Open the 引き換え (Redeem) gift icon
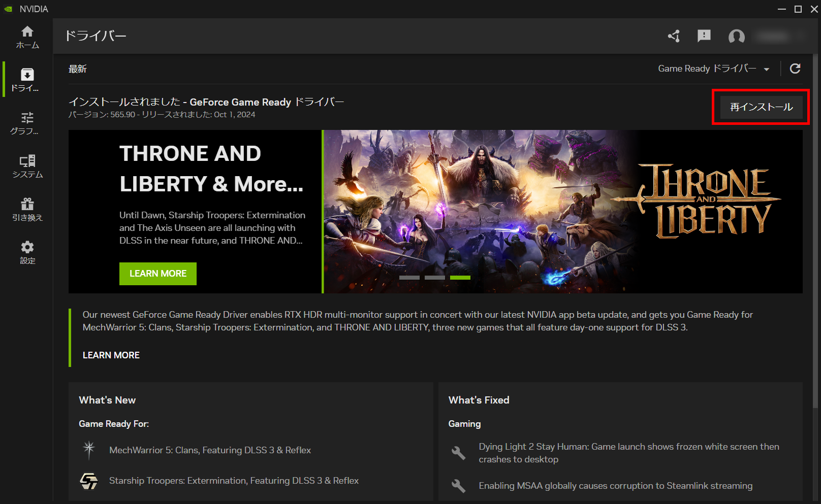The height and width of the screenshot is (504, 821). [x=27, y=210]
